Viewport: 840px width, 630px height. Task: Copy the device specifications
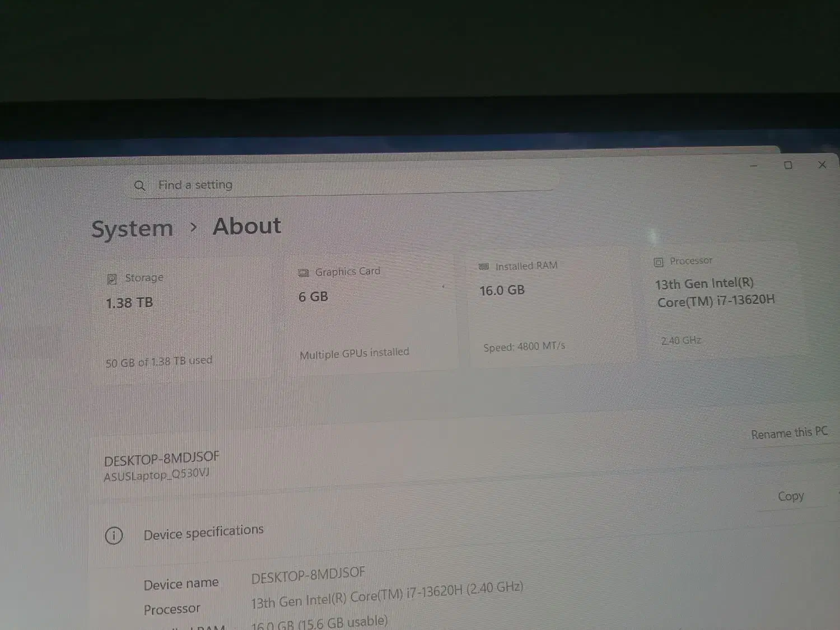[790, 496]
